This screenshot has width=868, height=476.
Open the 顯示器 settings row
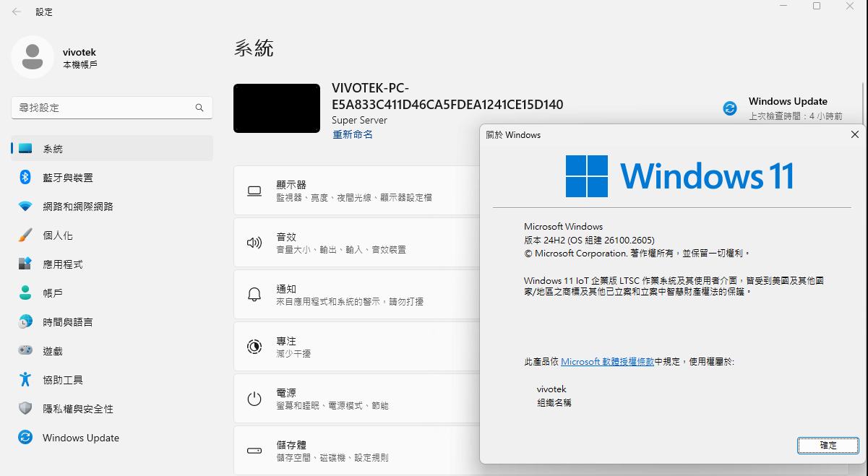click(357, 191)
